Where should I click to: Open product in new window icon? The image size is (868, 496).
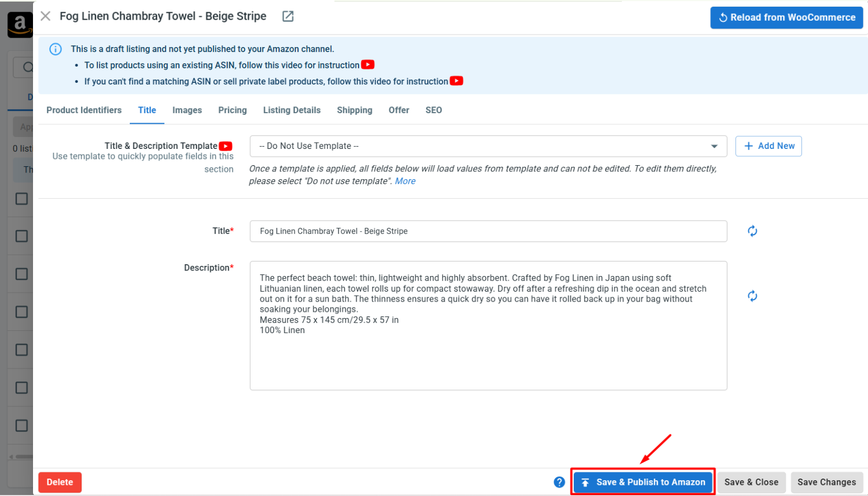point(288,16)
